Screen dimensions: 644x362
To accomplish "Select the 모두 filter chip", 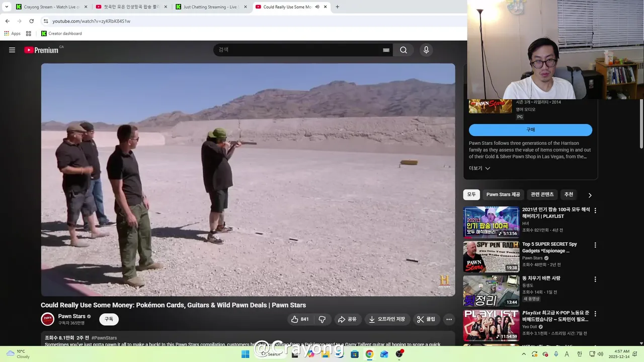I will coord(471,195).
